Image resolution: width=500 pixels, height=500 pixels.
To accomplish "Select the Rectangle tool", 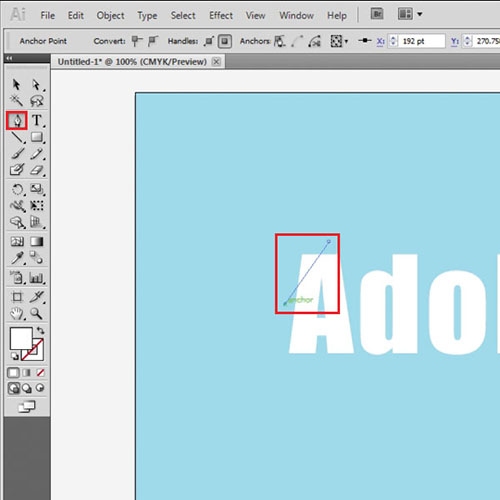I will [37, 137].
